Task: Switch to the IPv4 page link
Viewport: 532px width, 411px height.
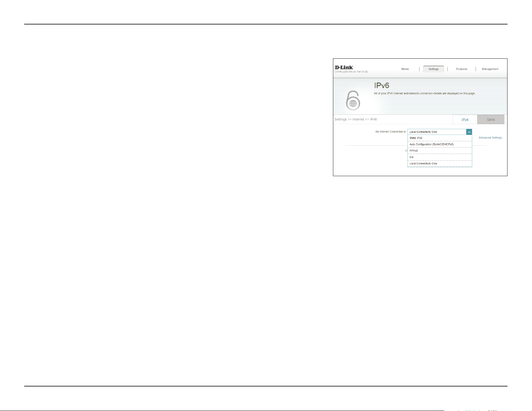Action: pyautogui.click(x=465, y=119)
